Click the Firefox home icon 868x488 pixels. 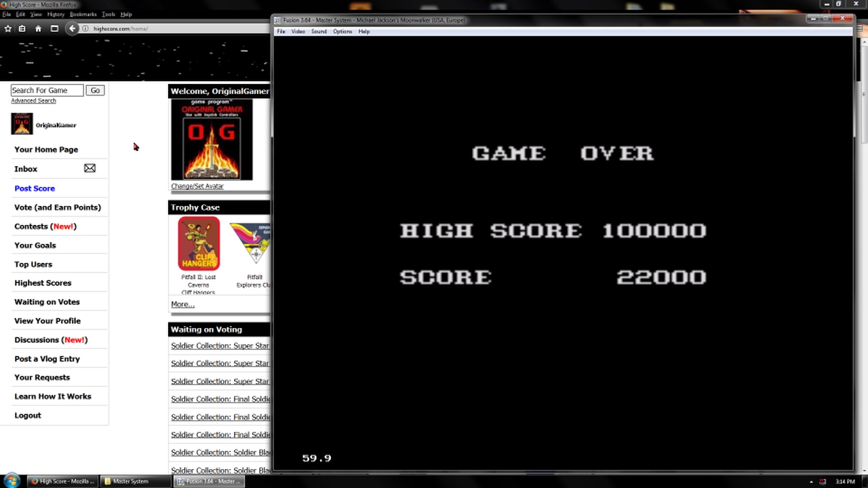38,28
